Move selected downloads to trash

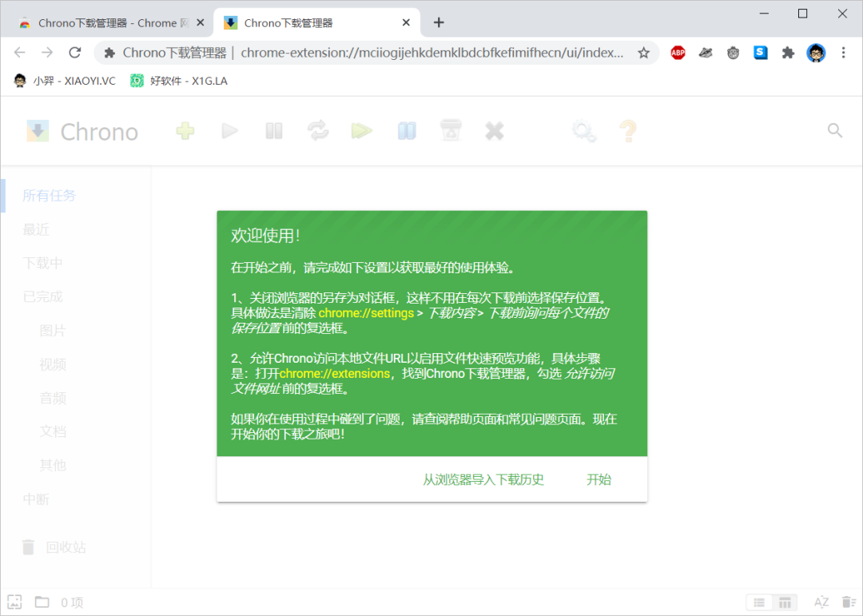(451, 130)
